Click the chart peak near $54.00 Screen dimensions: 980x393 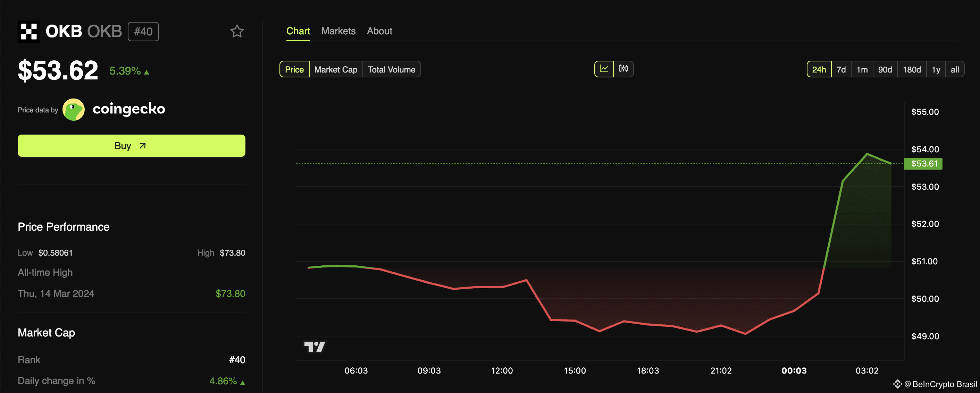867,154
